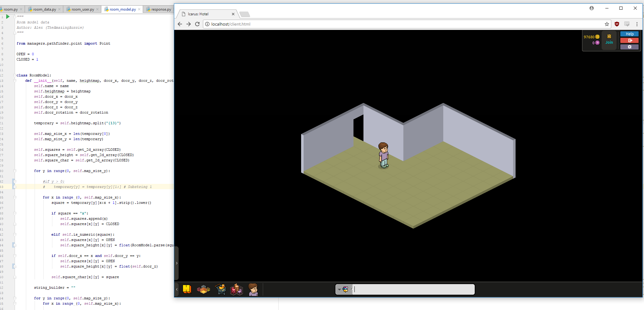Open the room navigator icon
The height and width of the screenshot is (310, 644).
[204, 290]
